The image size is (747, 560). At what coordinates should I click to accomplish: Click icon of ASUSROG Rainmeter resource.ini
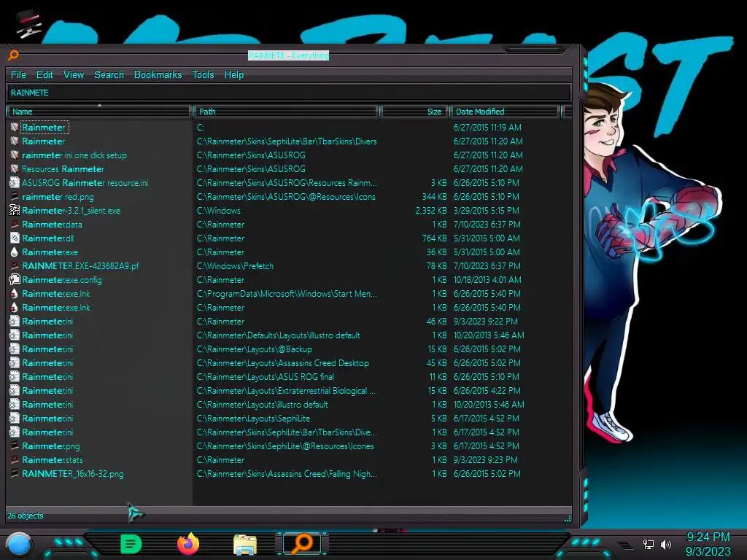(15, 182)
